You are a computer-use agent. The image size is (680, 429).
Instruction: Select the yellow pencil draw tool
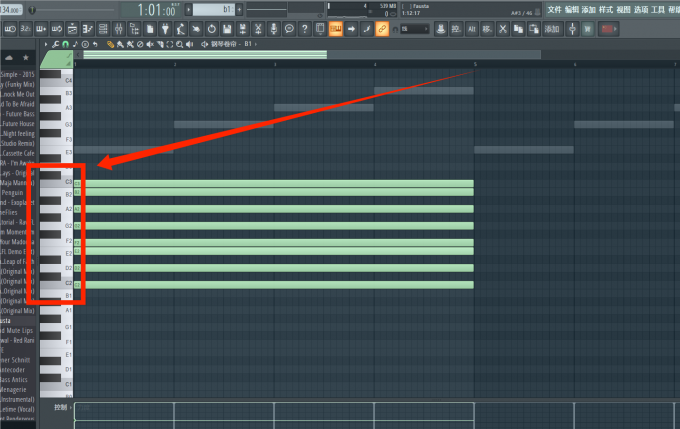click(x=110, y=44)
